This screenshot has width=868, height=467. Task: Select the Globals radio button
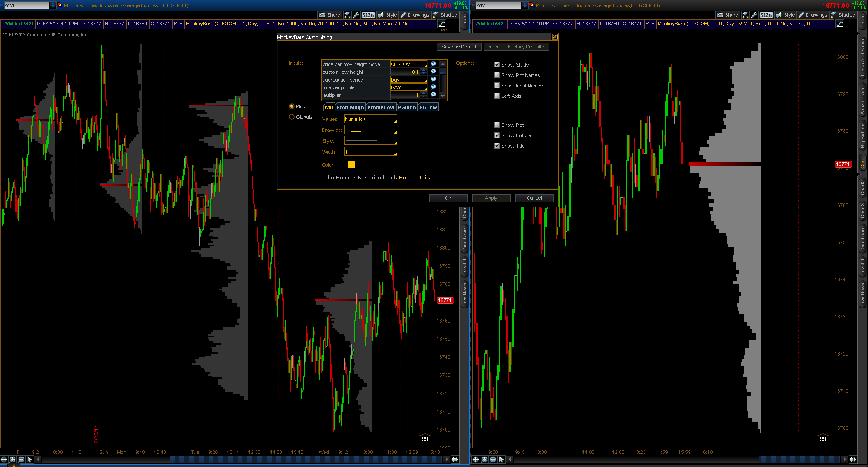(x=292, y=117)
